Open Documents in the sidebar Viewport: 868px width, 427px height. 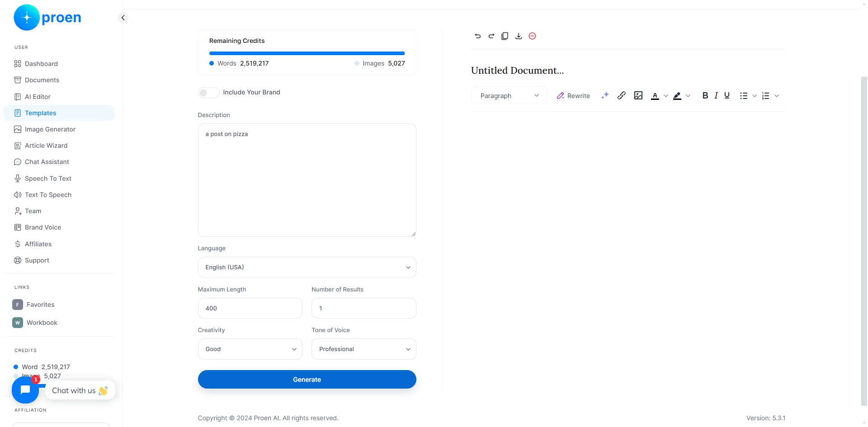tap(59, 80)
